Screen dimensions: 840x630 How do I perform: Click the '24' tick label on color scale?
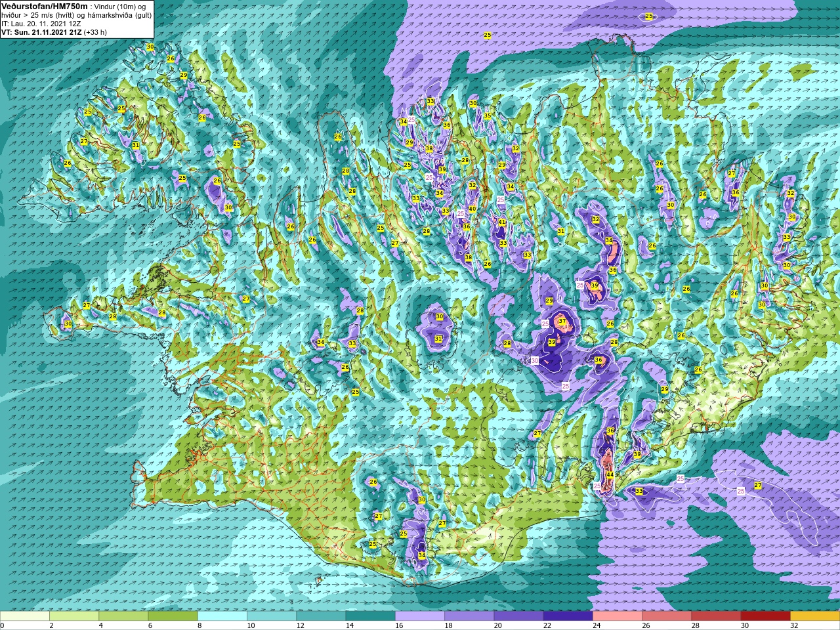tap(597, 625)
